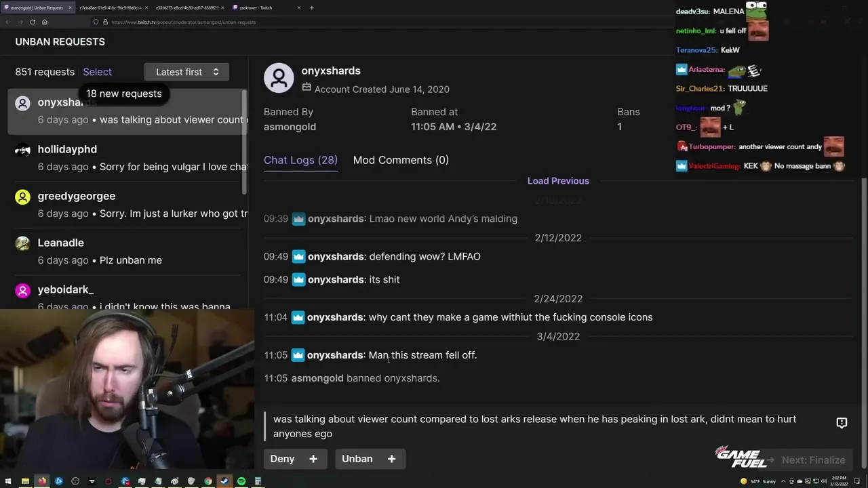
Task: Click the account created calendar icon
Action: point(307,88)
